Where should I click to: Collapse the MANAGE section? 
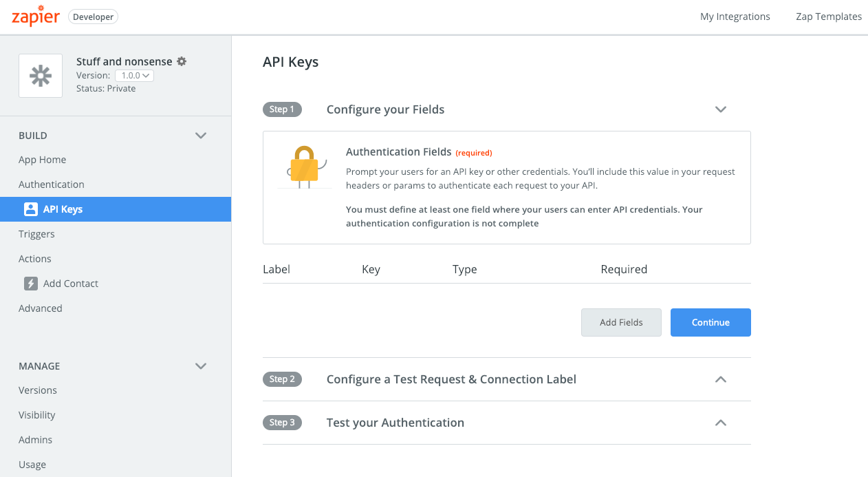pos(200,366)
